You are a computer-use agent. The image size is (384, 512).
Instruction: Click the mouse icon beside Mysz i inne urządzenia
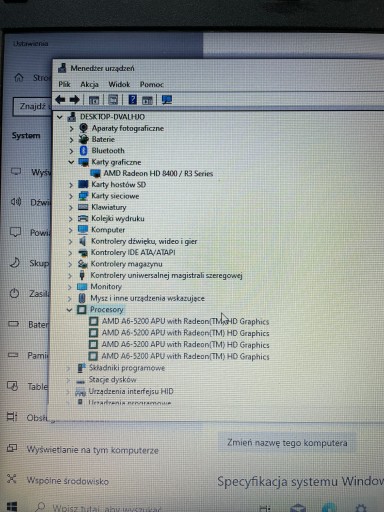[82, 298]
